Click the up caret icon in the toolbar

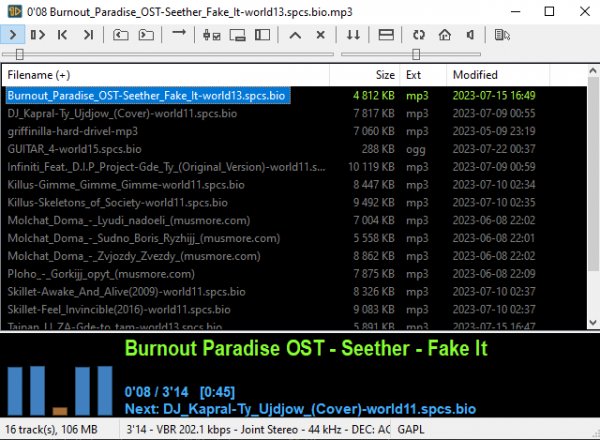[x=295, y=35]
